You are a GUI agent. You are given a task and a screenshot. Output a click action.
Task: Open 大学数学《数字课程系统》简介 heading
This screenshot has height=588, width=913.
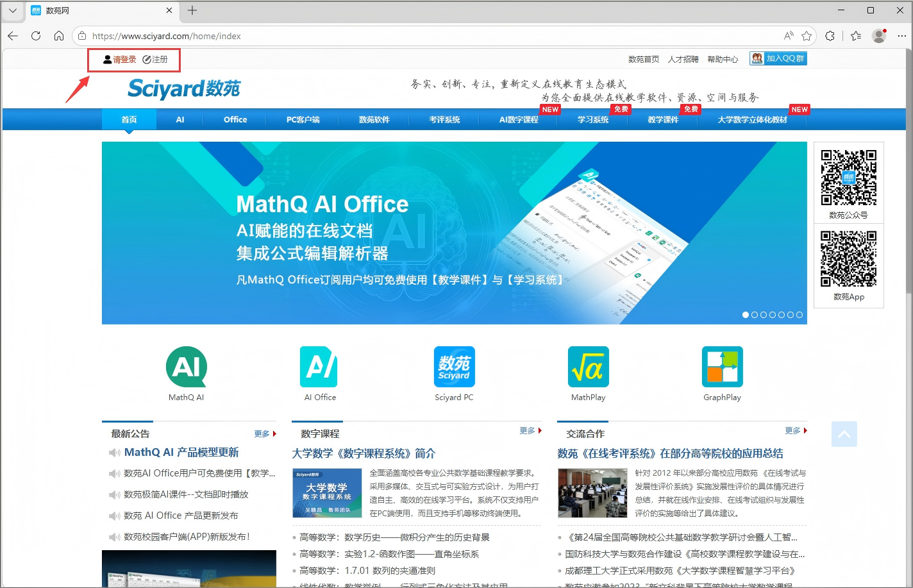tap(364, 453)
